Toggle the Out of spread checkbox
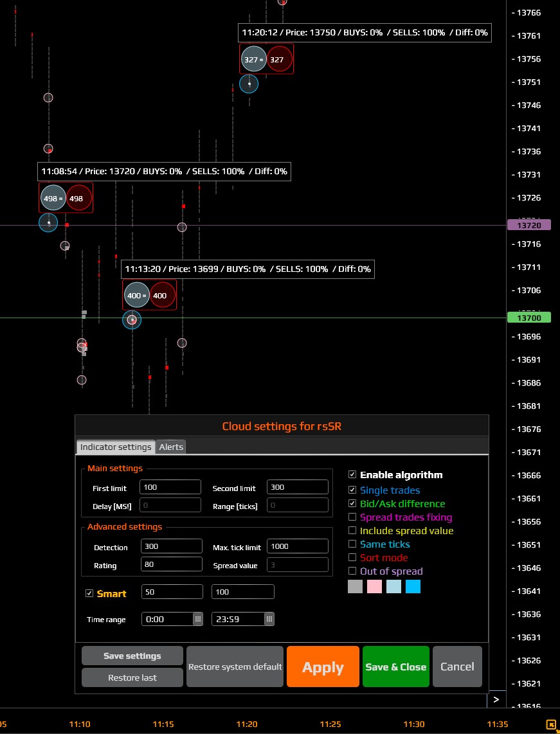 point(352,571)
